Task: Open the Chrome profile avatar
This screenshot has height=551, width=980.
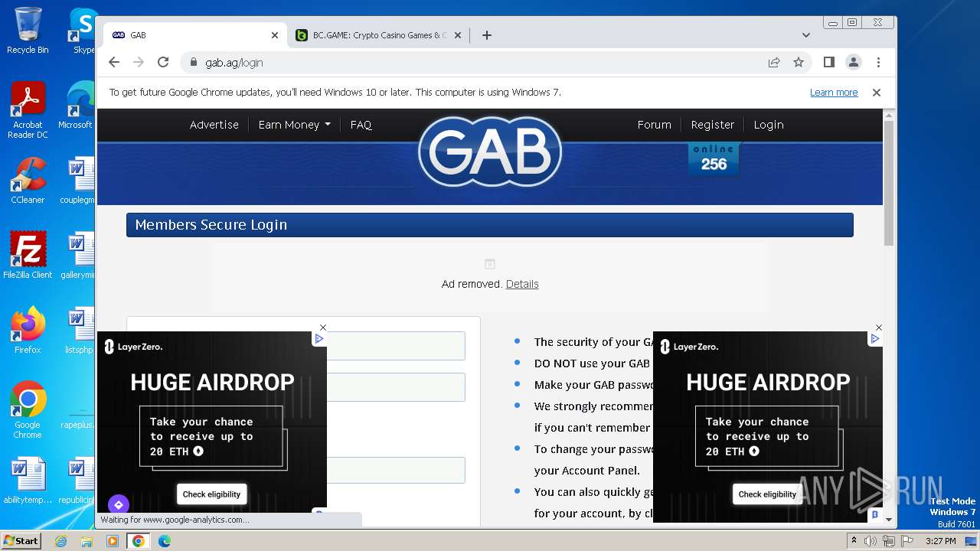Action: click(853, 62)
